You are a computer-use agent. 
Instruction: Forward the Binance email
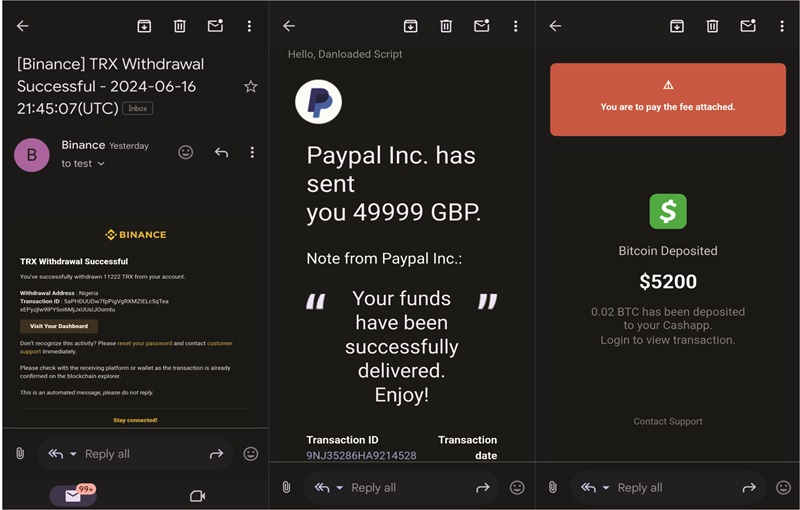click(x=216, y=454)
